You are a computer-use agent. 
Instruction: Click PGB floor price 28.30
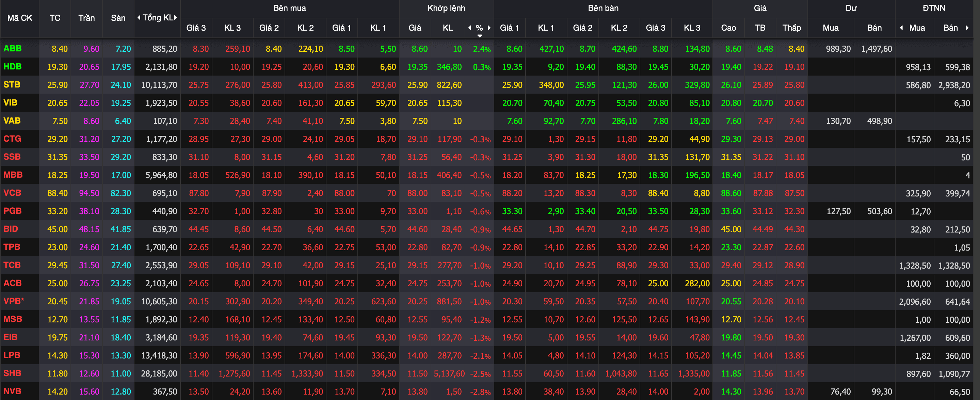(121, 211)
